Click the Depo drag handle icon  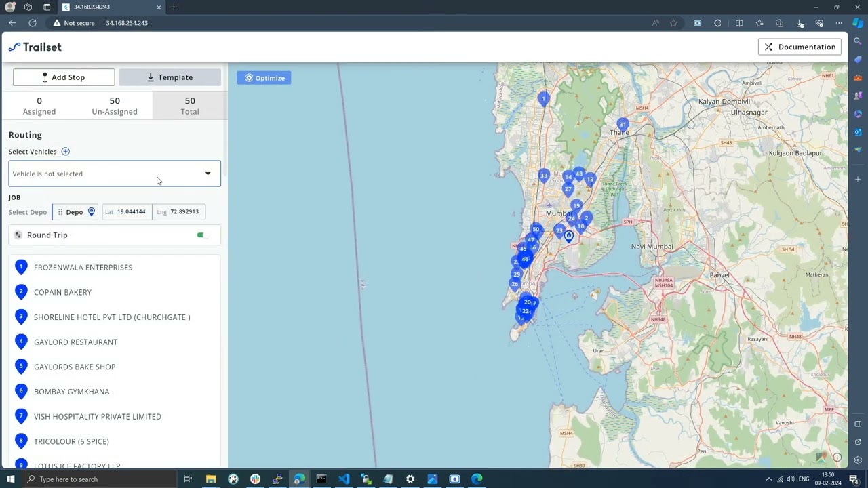pyautogui.click(x=60, y=212)
